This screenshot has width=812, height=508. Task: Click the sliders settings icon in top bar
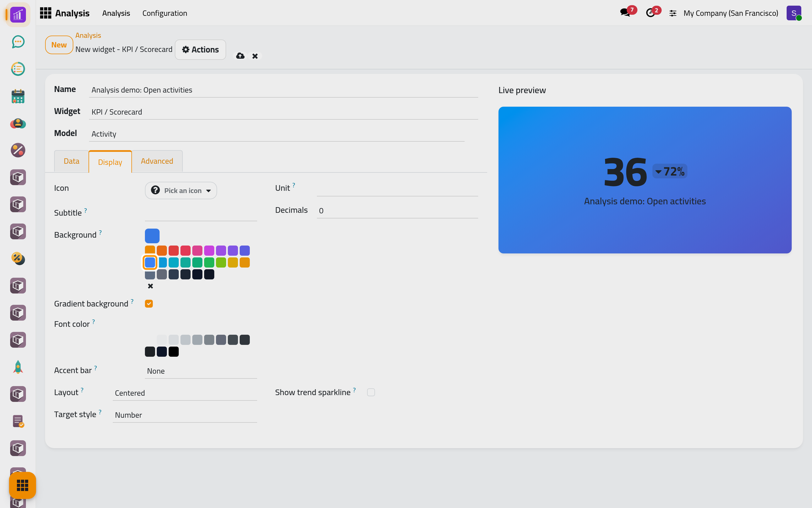click(673, 14)
